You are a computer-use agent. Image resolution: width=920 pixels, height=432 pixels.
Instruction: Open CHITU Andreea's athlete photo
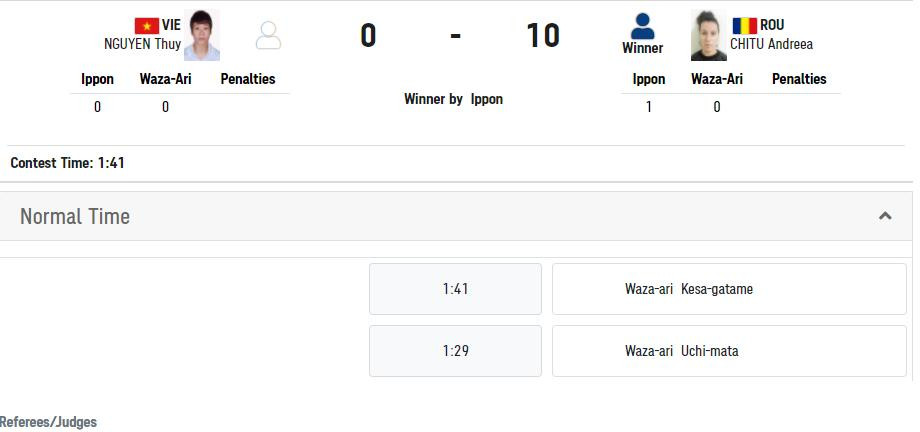pyautogui.click(x=708, y=37)
